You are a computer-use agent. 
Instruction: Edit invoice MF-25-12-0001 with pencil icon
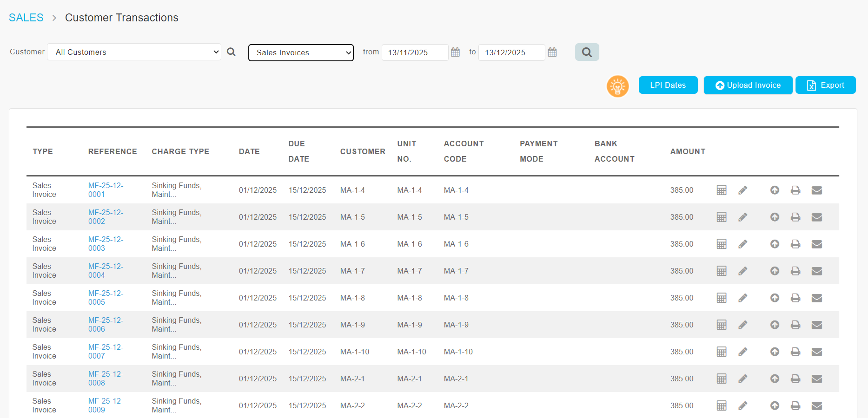742,190
